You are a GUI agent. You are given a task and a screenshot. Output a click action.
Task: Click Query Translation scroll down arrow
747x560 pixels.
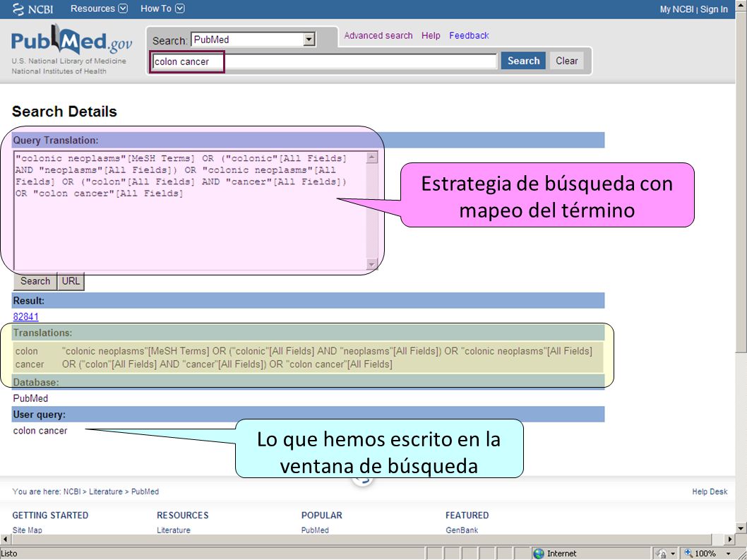point(372,264)
